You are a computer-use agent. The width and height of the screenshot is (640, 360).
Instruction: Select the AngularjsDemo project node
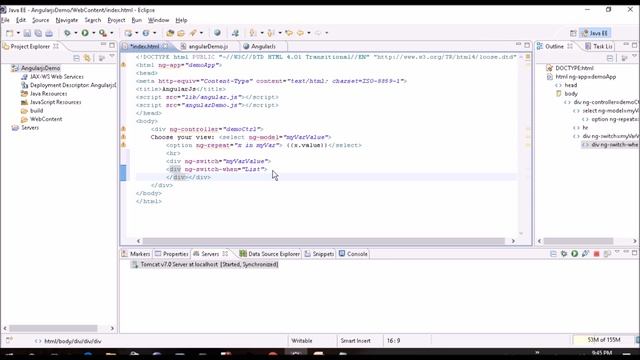click(40, 68)
